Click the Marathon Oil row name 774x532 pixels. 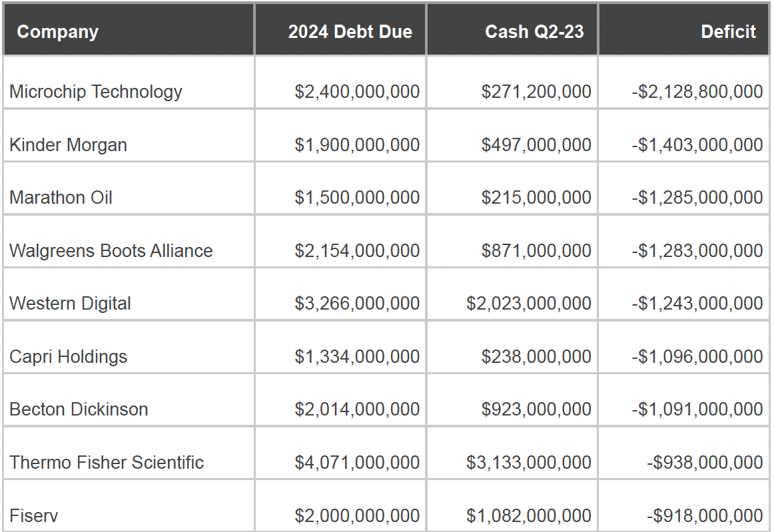[x=61, y=198]
